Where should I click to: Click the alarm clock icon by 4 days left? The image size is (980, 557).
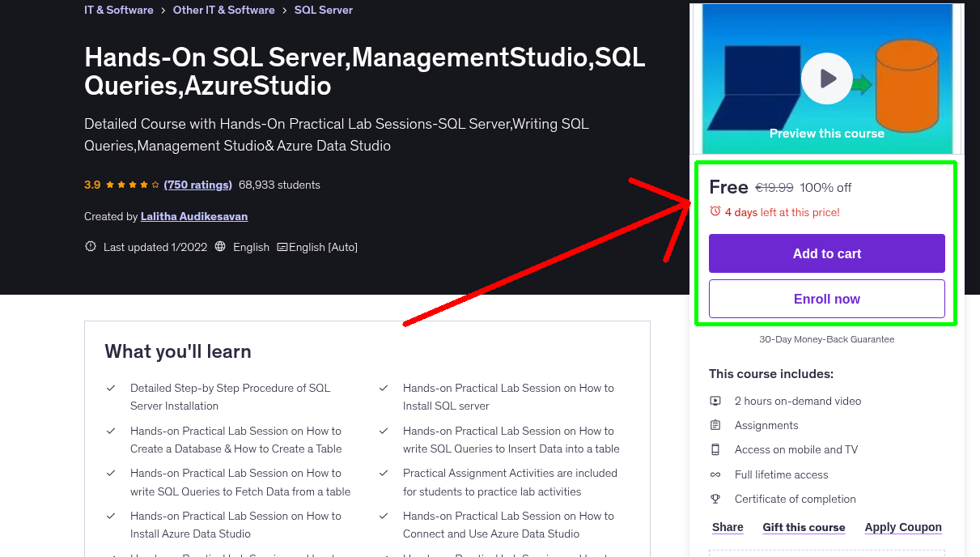715,211
